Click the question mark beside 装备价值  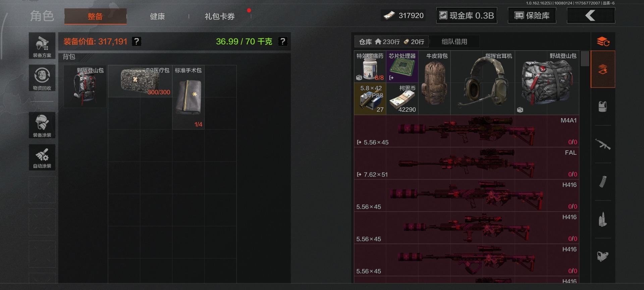[x=137, y=41]
